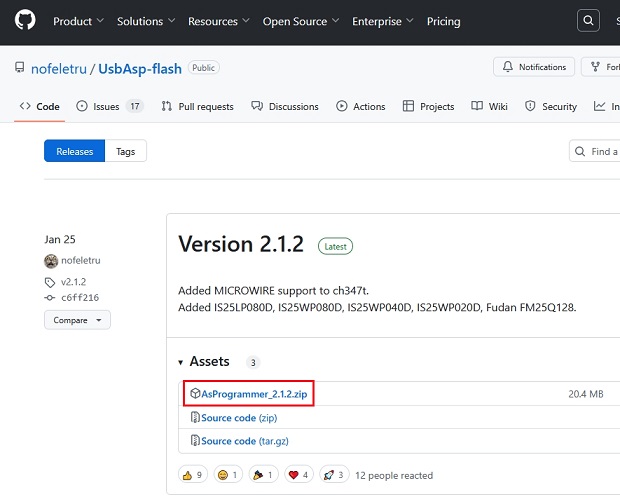Select the Tags button
Viewport: 620px width, 504px height.
[x=125, y=151]
